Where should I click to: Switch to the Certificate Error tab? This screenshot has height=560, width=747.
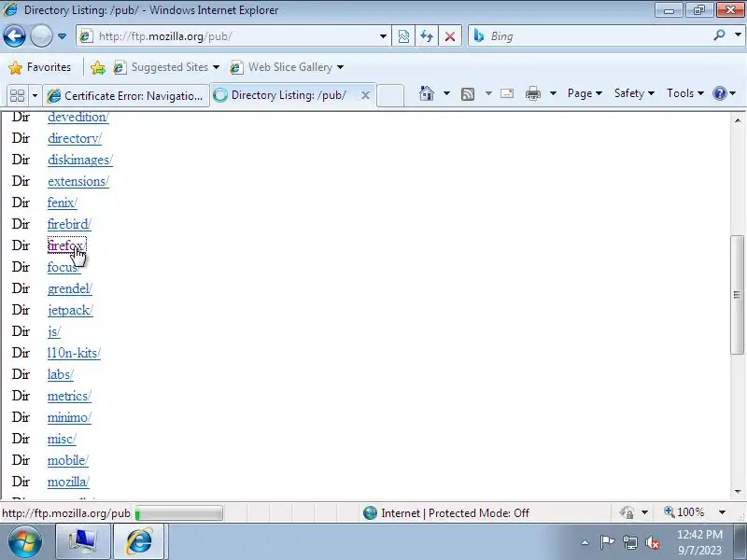tap(126, 96)
